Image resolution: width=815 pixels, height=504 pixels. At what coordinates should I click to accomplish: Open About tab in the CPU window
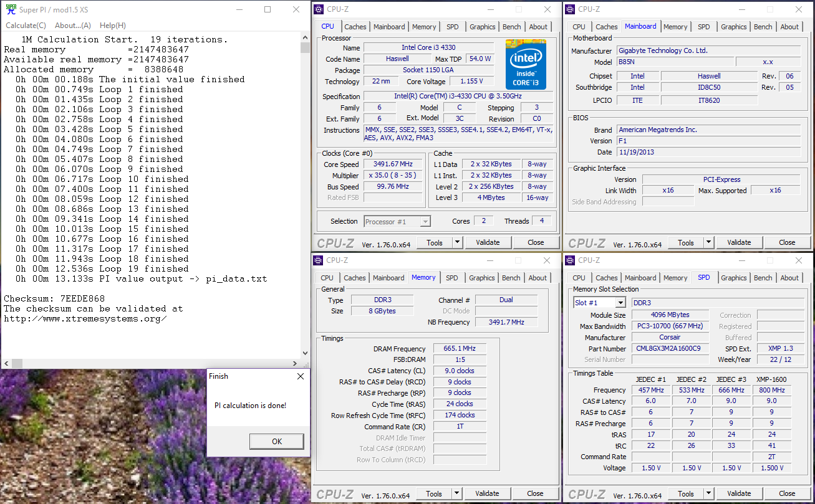tap(538, 27)
